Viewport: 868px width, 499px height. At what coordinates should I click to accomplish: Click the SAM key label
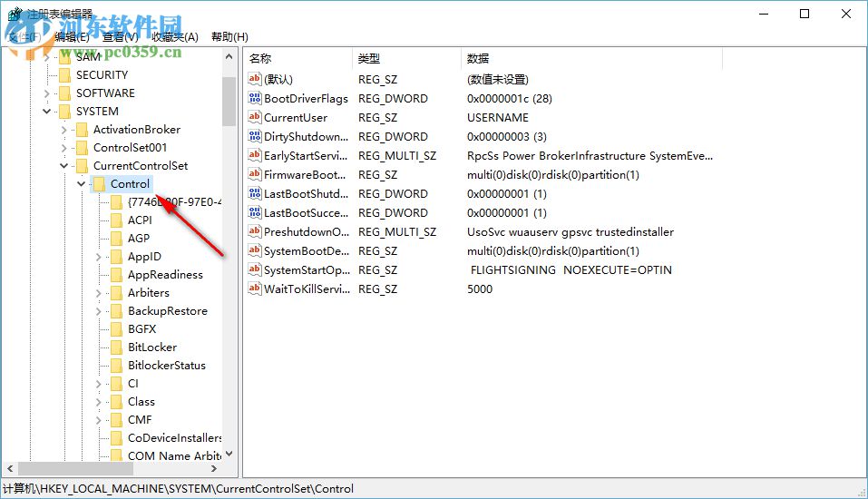coord(89,56)
